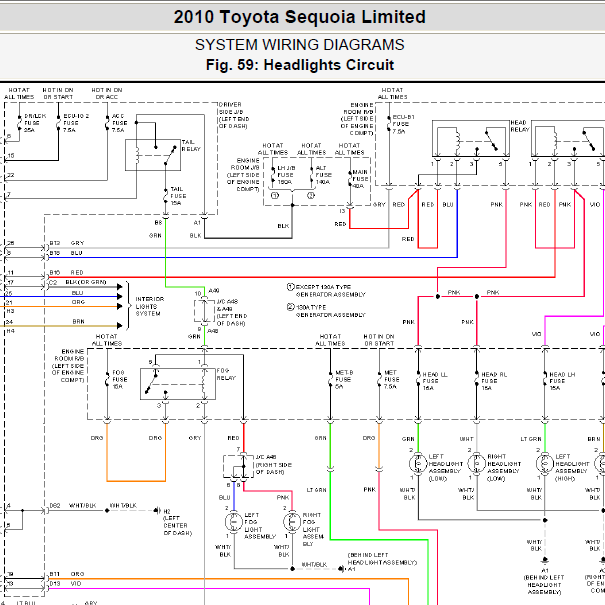Viewport: 605px width, 605px height.
Task: Click the FOG RELAY label
Action: point(226,374)
